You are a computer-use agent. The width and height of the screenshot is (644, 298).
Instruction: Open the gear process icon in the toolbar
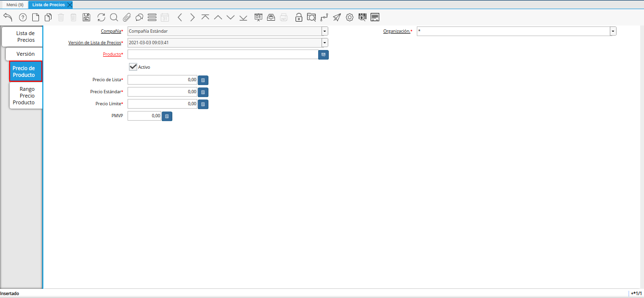click(x=349, y=17)
